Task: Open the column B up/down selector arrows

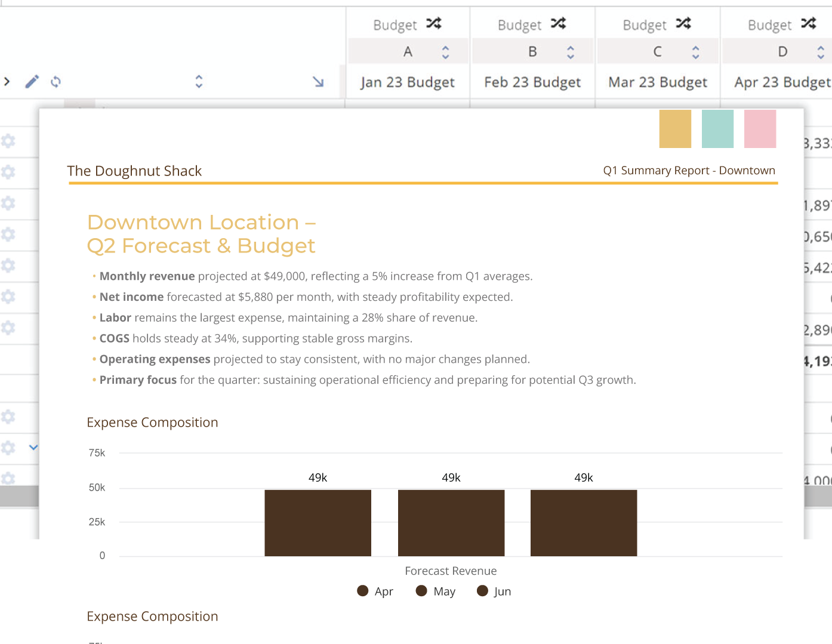Action: coord(571,52)
